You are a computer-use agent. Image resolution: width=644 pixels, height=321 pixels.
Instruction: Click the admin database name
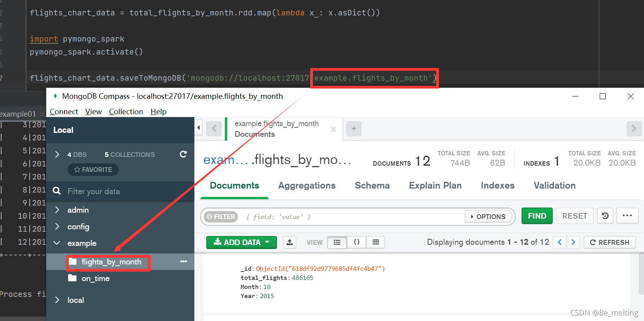click(x=78, y=210)
